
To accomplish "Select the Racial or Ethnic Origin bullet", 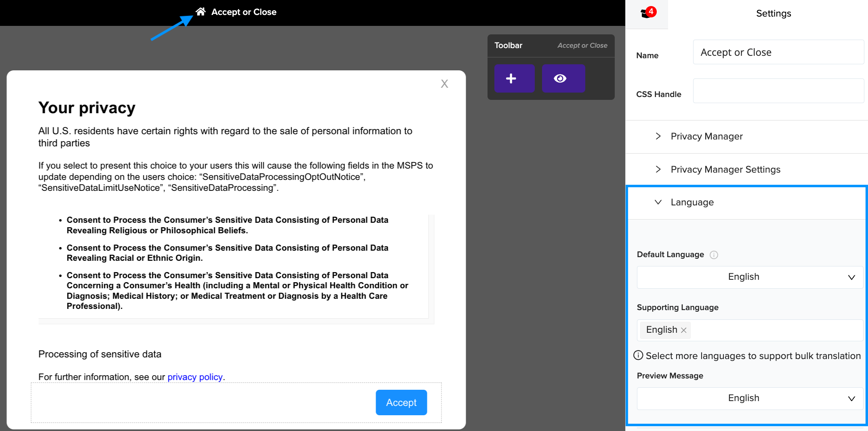I will (227, 253).
